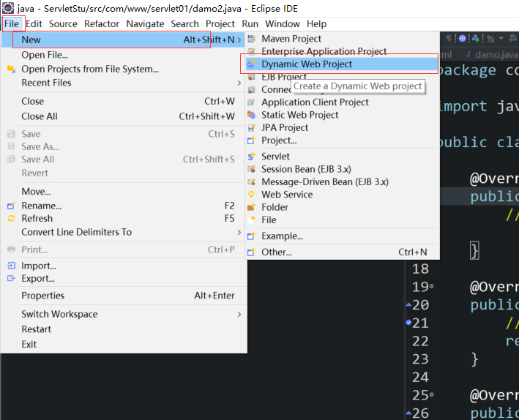Select EJB Project in New submenu
519x420 pixels.
point(343,77)
